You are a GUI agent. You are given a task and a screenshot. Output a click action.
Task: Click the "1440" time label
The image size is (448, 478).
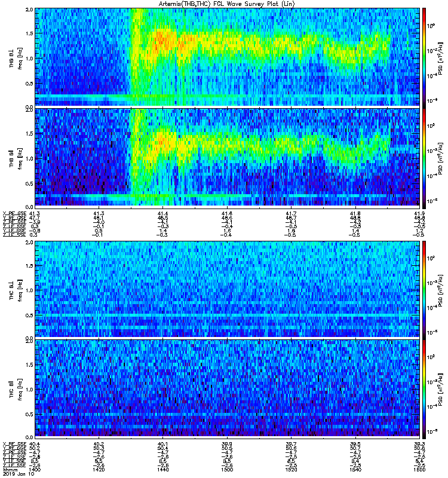tap(162, 470)
